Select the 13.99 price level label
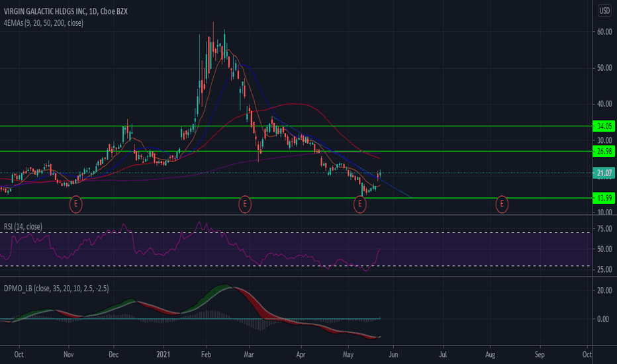 (604, 198)
